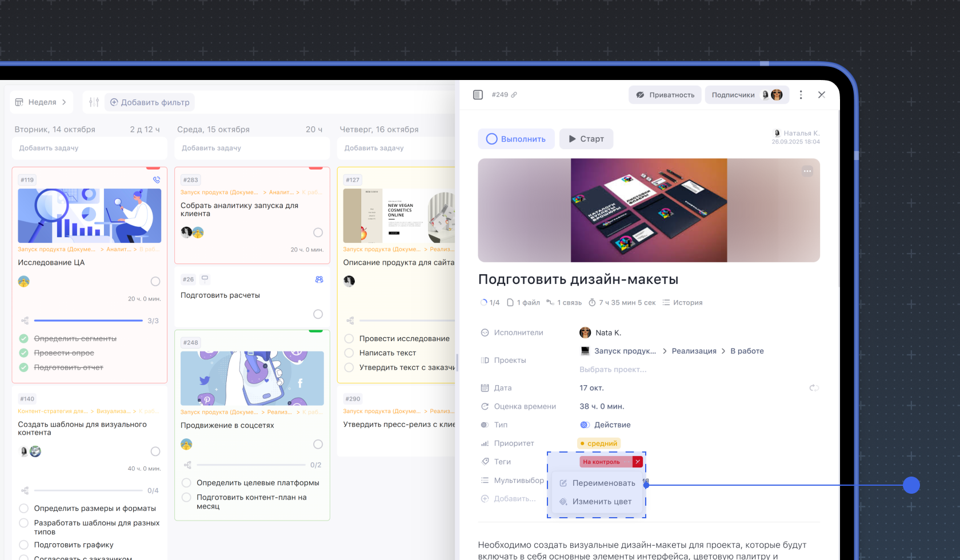
Task: Click the side panel layout icon
Action: [478, 95]
